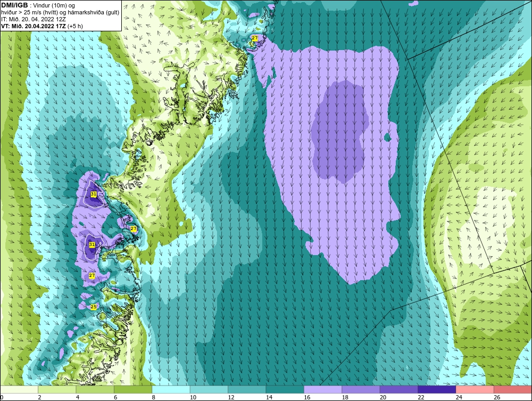Click the "12" scale value

pos(231,397)
